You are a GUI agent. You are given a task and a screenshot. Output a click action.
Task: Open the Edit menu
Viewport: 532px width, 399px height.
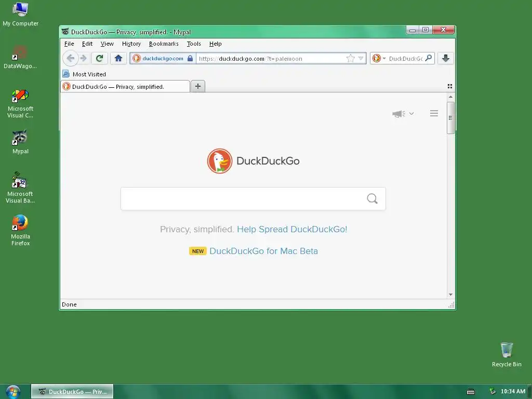tap(87, 44)
